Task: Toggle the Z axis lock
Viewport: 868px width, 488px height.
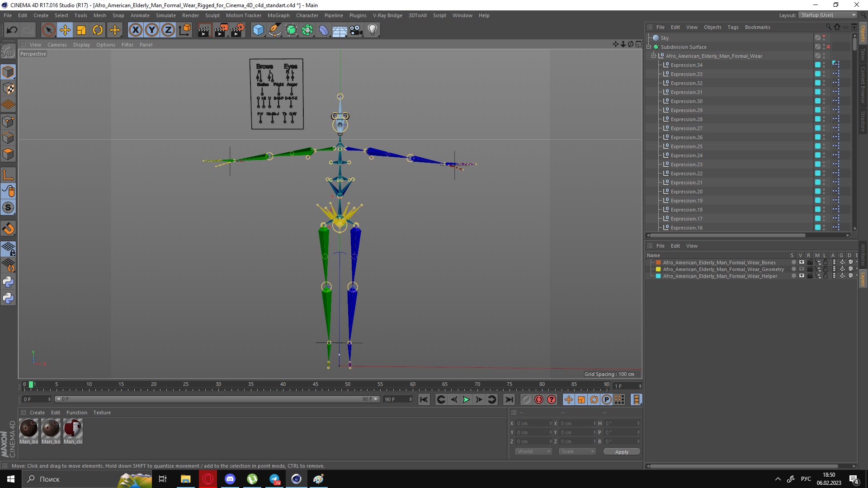Action: (x=168, y=30)
